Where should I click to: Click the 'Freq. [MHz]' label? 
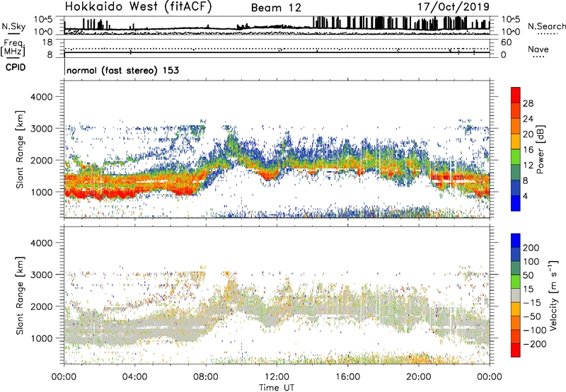tap(13, 47)
